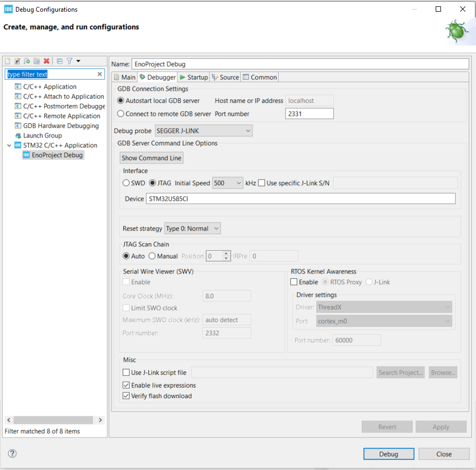Click the Search Project button
The width and height of the screenshot is (476, 470).
401,372
